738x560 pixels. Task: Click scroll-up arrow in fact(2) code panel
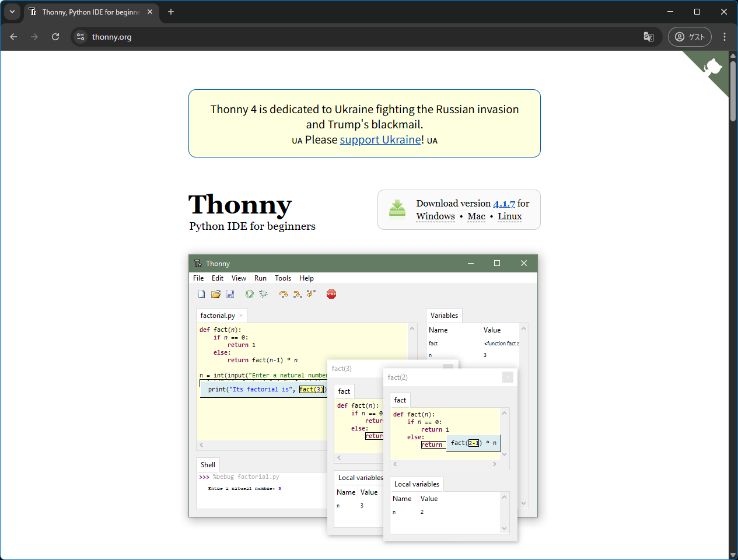click(x=505, y=413)
